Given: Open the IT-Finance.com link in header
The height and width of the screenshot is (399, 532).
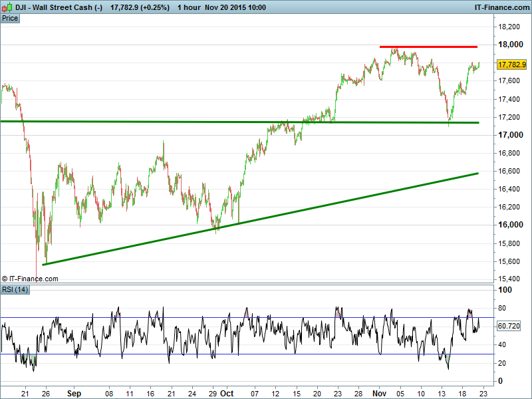Looking at the screenshot, I should [x=501, y=7].
